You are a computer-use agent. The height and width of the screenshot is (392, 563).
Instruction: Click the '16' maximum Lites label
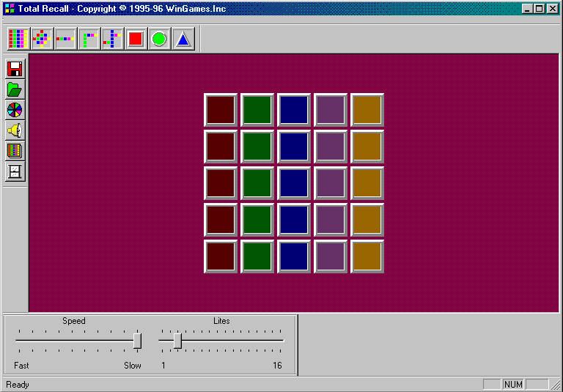(277, 366)
